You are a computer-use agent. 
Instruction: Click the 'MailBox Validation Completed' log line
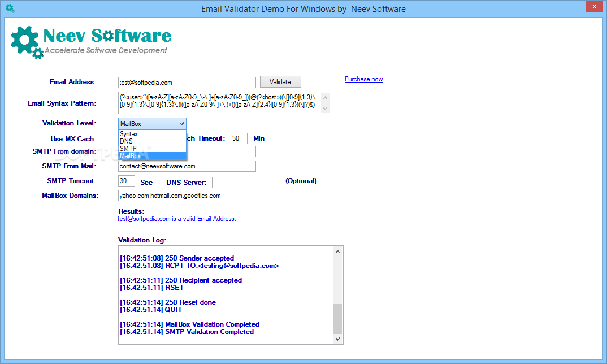click(190, 324)
